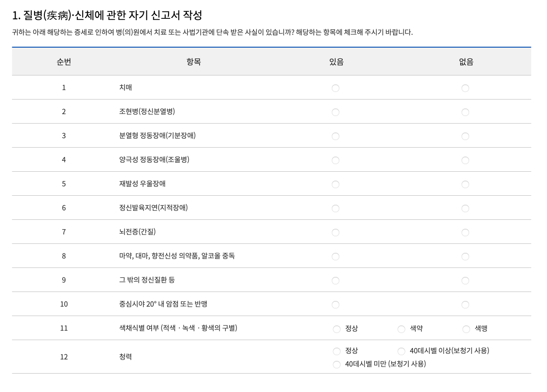The height and width of the screenshot is (392, 547).
Task: Select '없음' for 그 밖의 정신질환 등
Action: tap(465, 280)
